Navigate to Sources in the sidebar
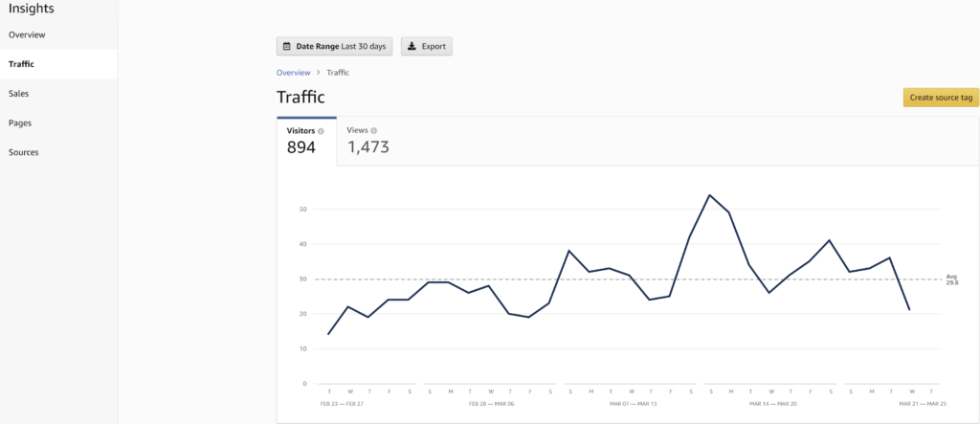980x424 pixels. pyautogui.click(x=24, y=152)
